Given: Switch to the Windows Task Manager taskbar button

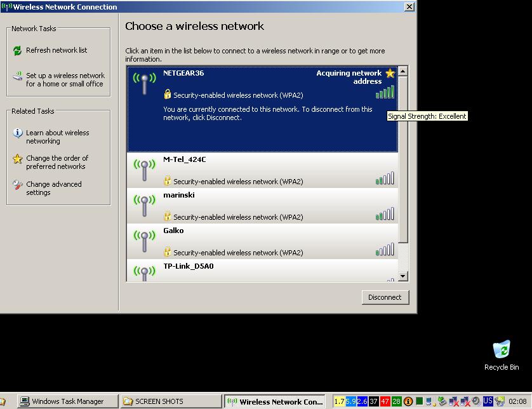Looking at the screenshot, I should (x=67, y=401).
